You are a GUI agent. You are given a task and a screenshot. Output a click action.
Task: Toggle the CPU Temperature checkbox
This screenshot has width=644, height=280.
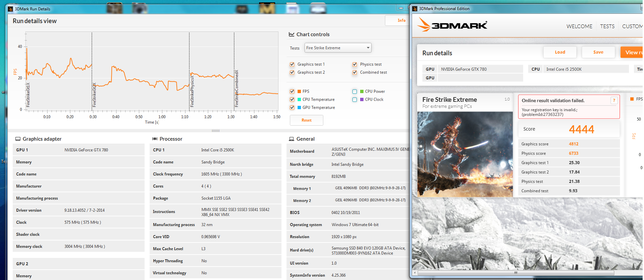pyautogui.click(x=292, y=99)
